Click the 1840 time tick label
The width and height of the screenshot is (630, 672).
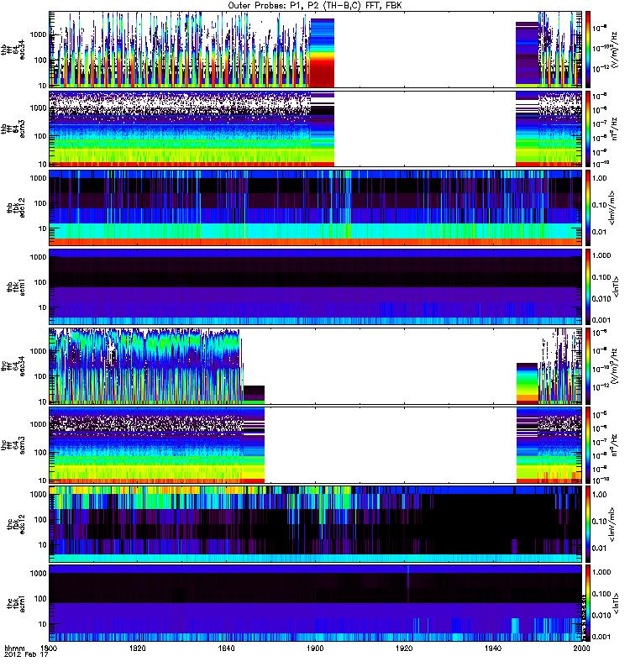[227, 649]
